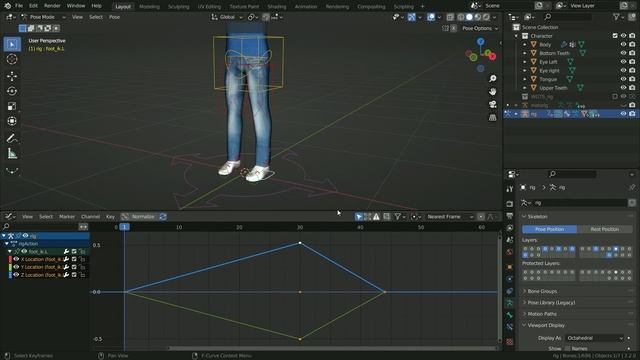The width and height of the screenshot is (640, 360).
Task: Select the Annotate tool
Action: pyautogui.click(x=12, y=138)
